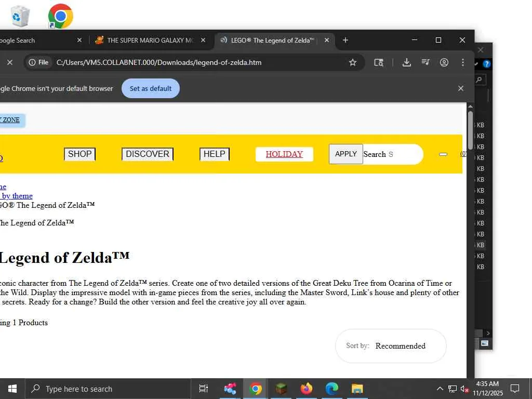Click the address bar URL
Viewport: 532px width, 399px height.
click(159, 62)
